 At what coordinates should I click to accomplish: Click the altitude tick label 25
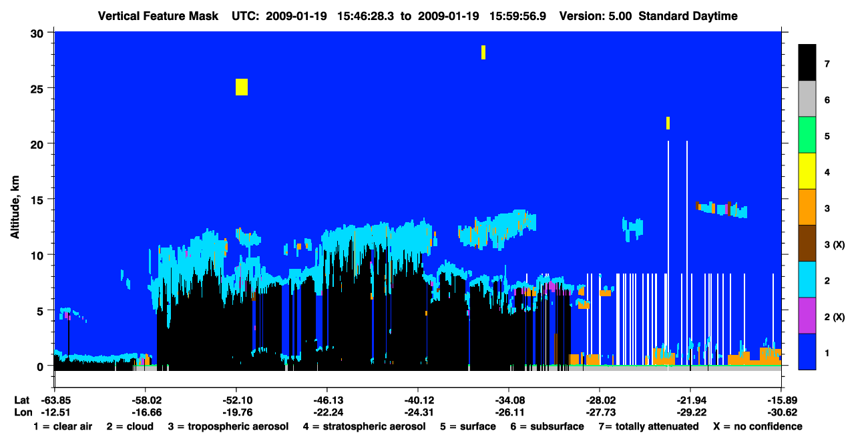click(39, 89)
